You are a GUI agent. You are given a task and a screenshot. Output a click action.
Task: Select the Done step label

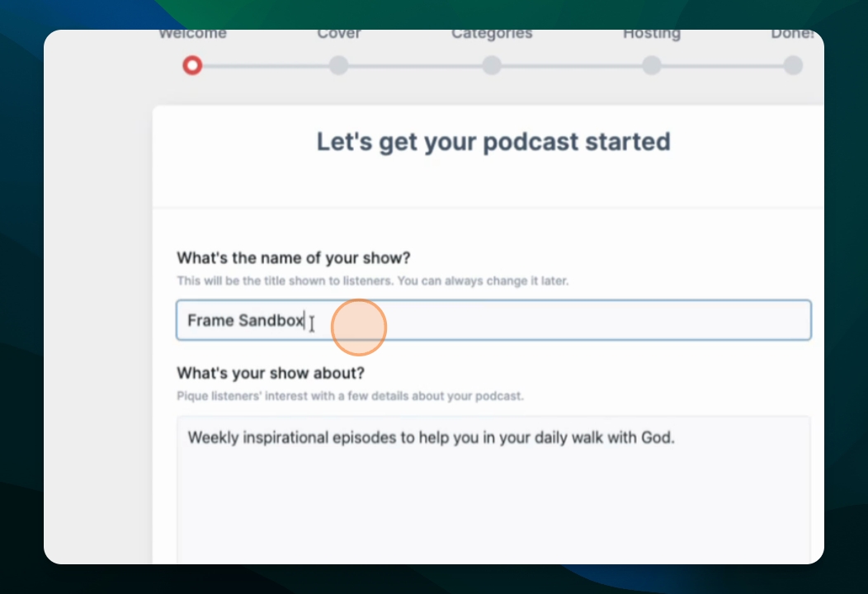pos(793,35)
